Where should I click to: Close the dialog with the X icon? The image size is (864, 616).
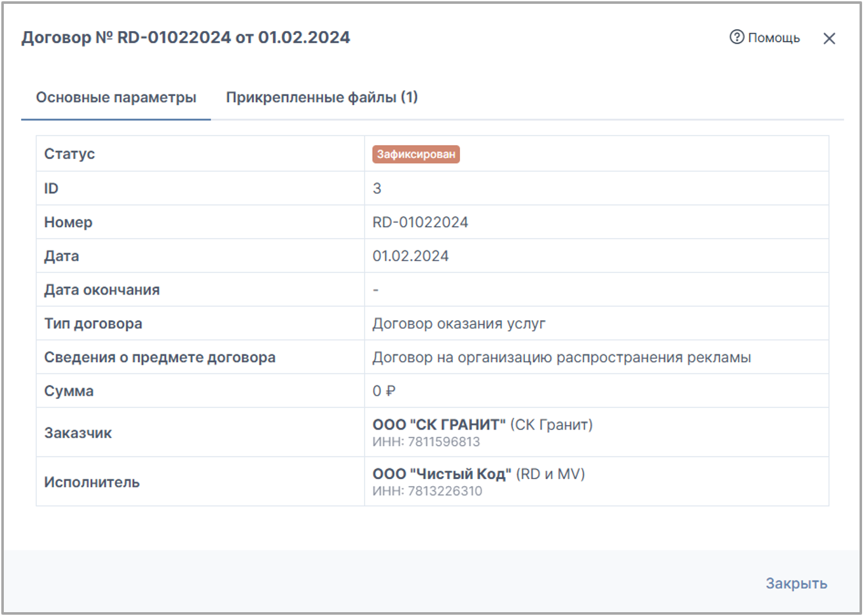click(x=829, y=38)
